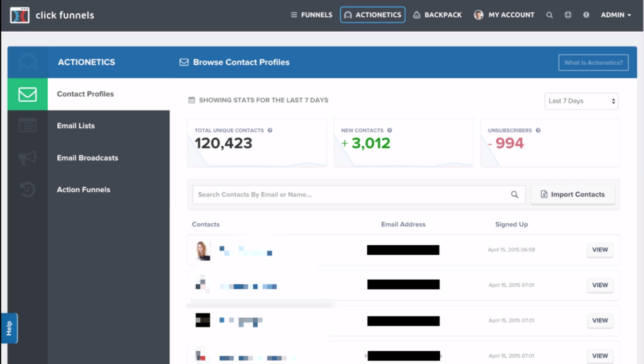The height and width of the screenshot is (364, 644).
Task: Click help icon beside Total Unique Contacts
Action: coord(270,131)
